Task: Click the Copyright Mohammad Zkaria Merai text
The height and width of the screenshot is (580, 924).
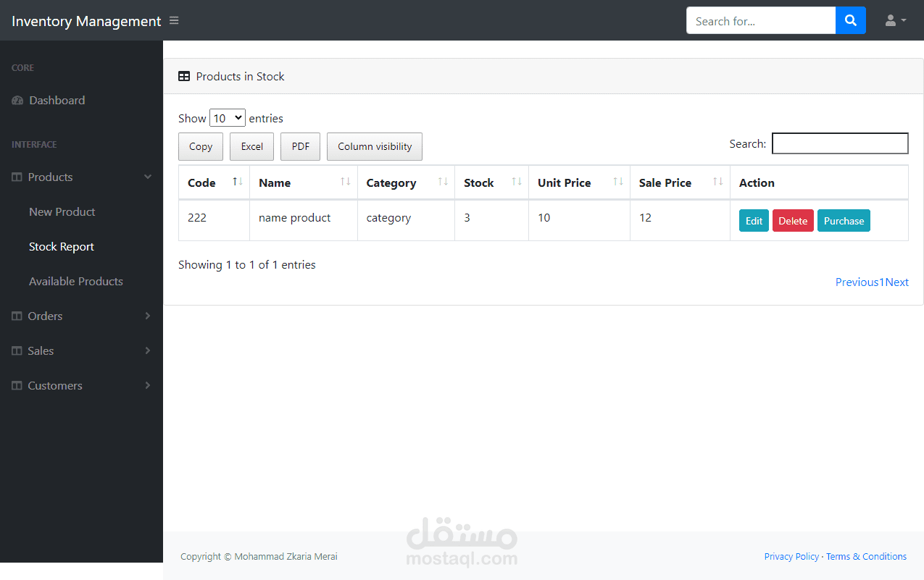Action: click(259, 557)
